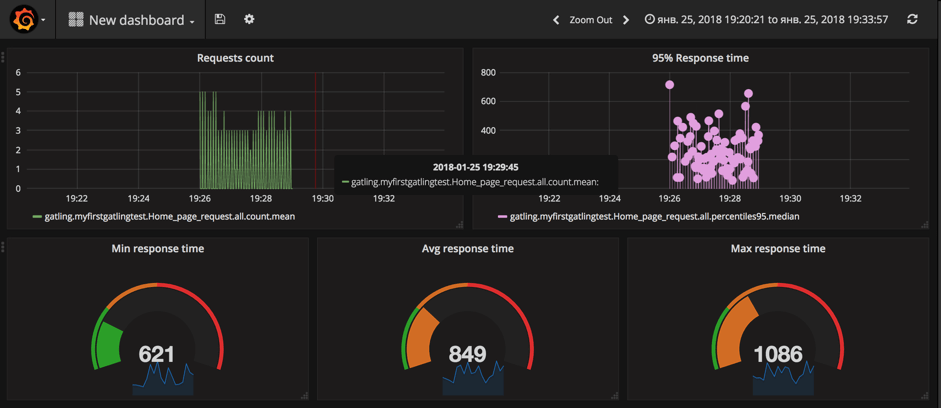Screen dimensions: 941x408
Task: Click the 800 y-axis label
Action: point(490,73)
